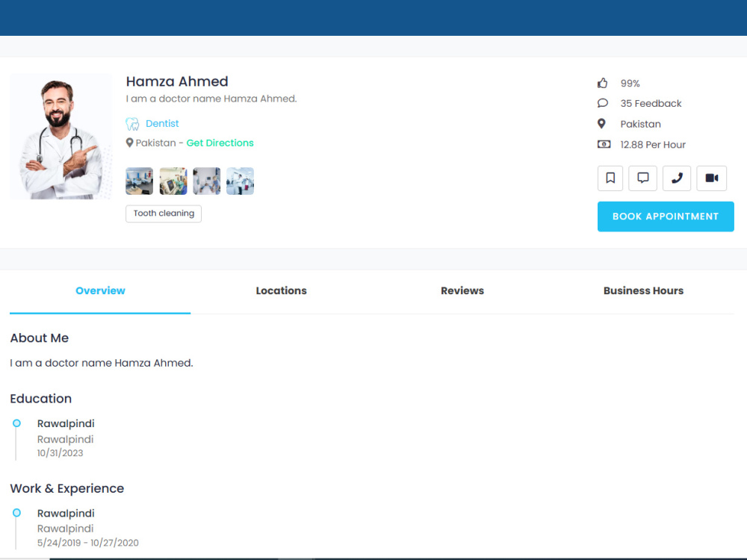Click the thumbs-up icon beside 99%

coord(603,84)
